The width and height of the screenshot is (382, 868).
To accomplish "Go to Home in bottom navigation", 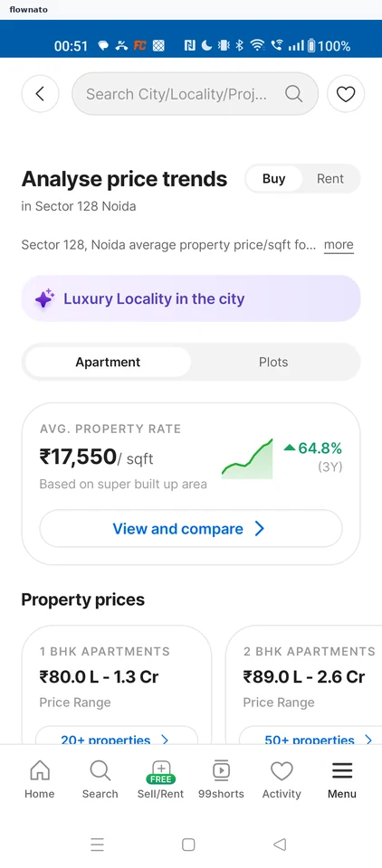I will [39, 779].
